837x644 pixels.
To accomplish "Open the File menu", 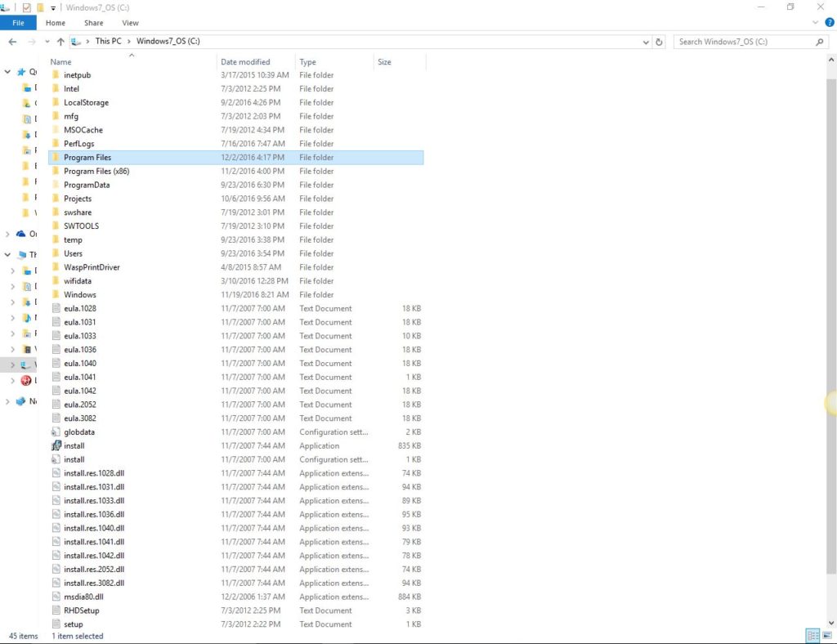I will (18, 22).
